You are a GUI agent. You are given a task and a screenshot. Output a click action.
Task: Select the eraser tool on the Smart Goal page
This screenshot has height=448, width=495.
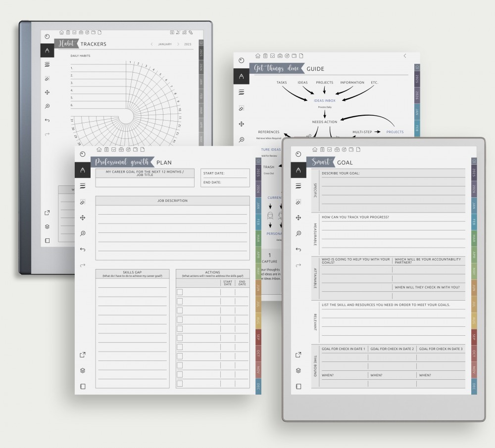pos(298,202)
